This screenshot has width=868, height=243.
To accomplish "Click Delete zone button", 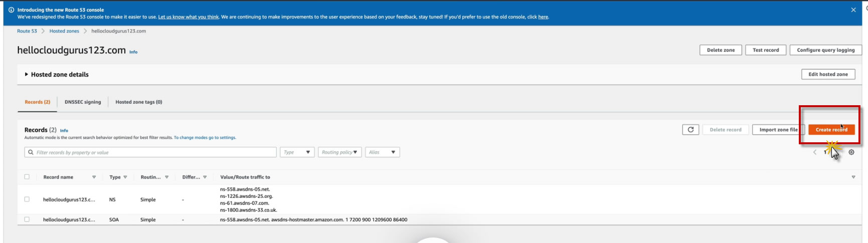I will tap(721, 50).
